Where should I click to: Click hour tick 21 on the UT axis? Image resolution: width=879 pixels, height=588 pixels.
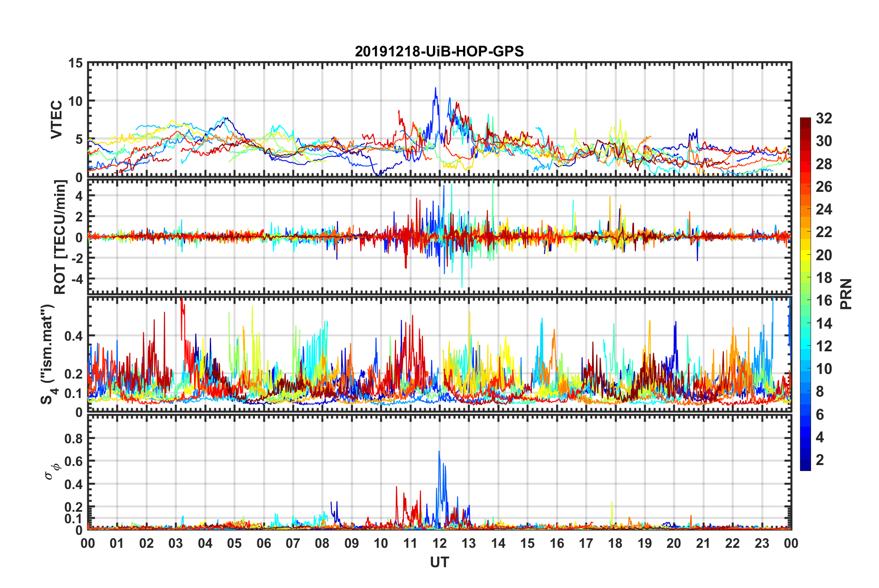click(x=703, y=543)
